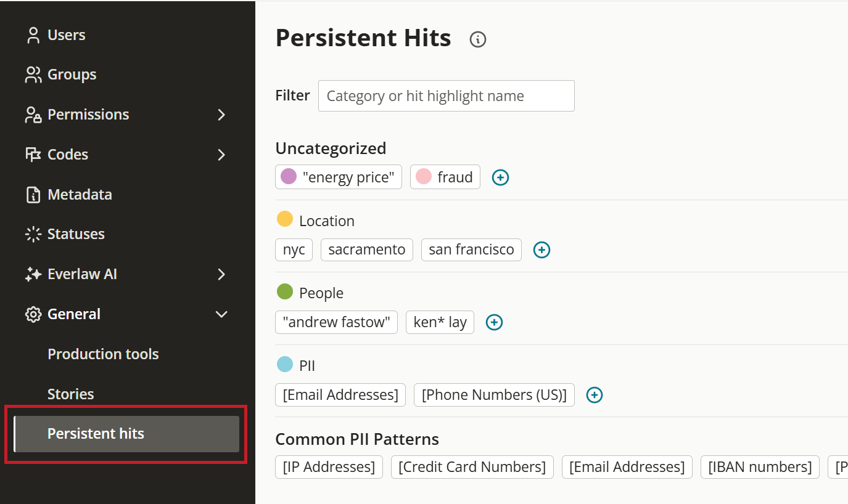Open the Groups settings page
Image resolution: width=848 pixels, height=504 pixels.
72,75
